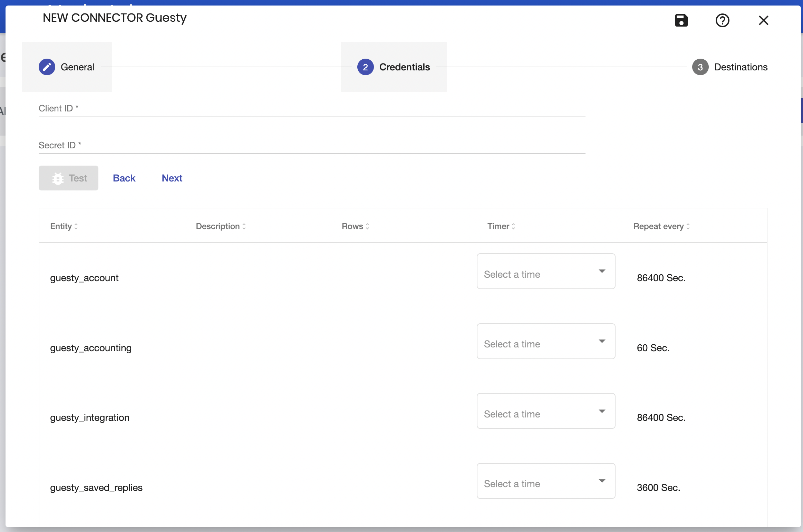
Task: Select the Credentials step tab
Action: [x=394, y=67]
